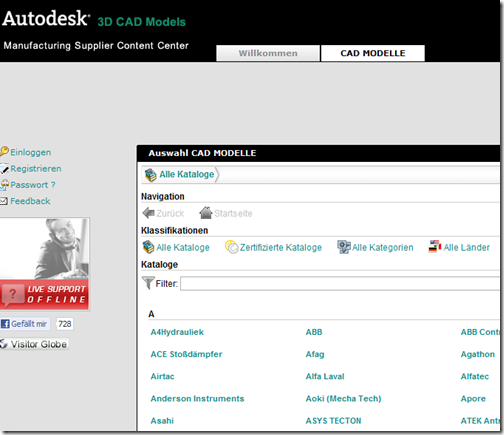Open the Visitor Globe button
This screenshot has height=435, width=504.
click(34, 344)
